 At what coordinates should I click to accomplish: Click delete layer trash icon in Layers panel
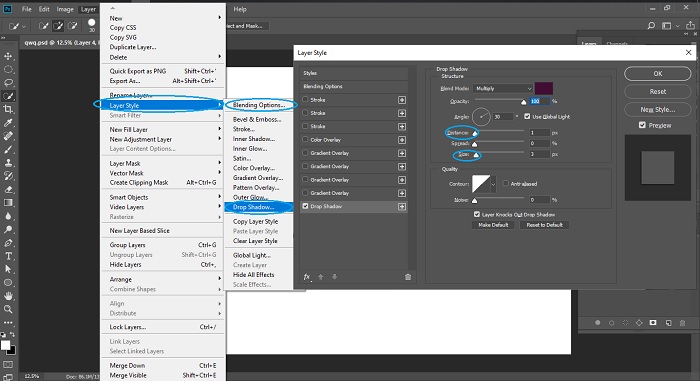click(x=682, y=322)
